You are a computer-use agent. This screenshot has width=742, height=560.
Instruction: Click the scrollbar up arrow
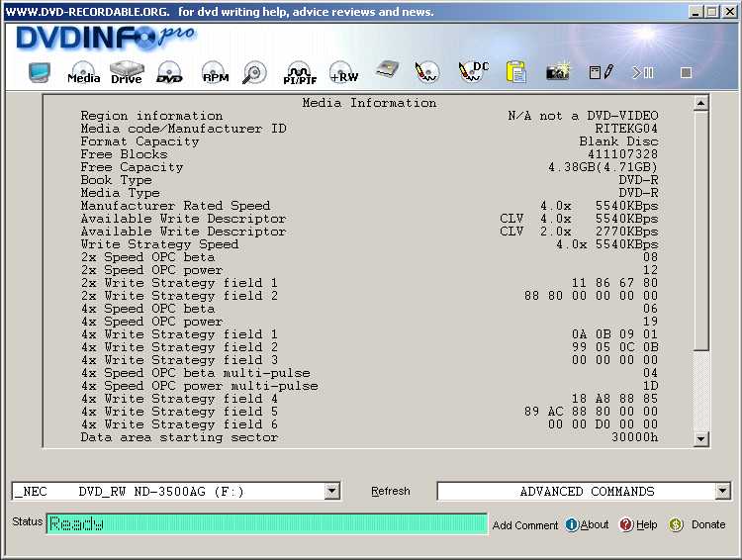tap(700, 103)
